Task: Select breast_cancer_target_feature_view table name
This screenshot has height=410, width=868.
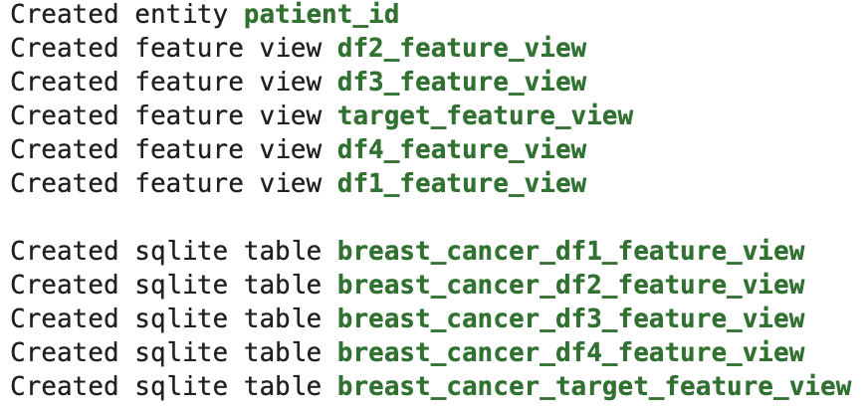Action: tap(594, 386)
